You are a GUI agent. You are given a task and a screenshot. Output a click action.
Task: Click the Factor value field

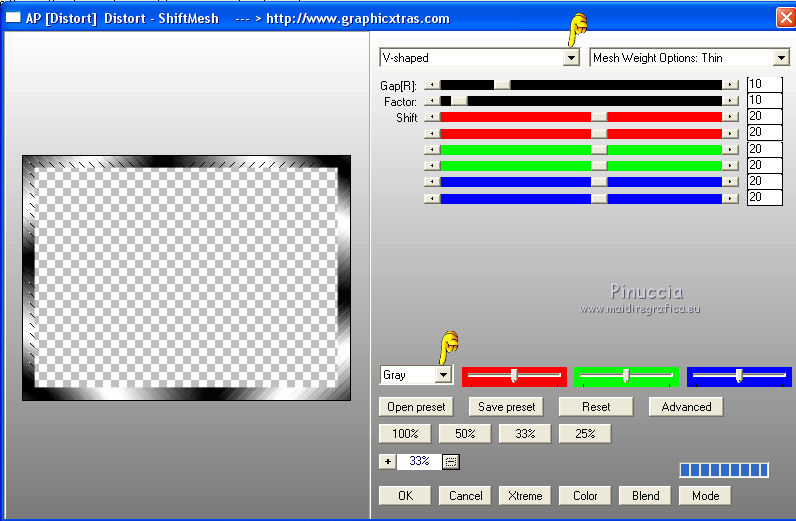coord(765,101)
